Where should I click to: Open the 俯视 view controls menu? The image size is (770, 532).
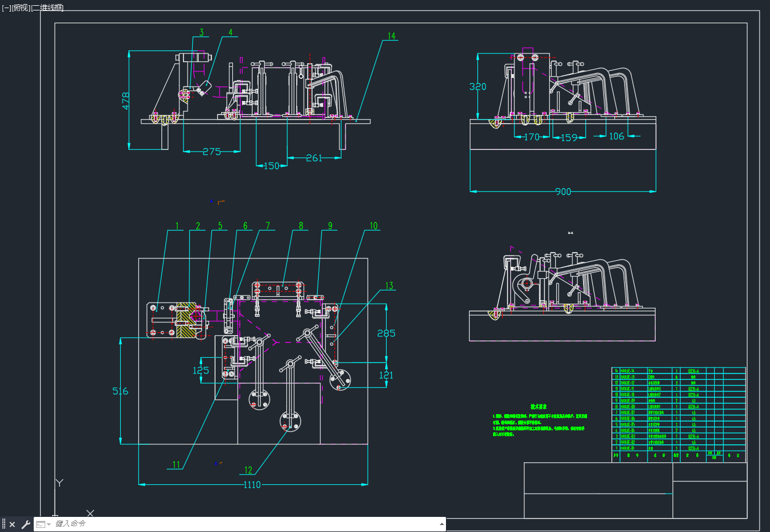(20, 8)
